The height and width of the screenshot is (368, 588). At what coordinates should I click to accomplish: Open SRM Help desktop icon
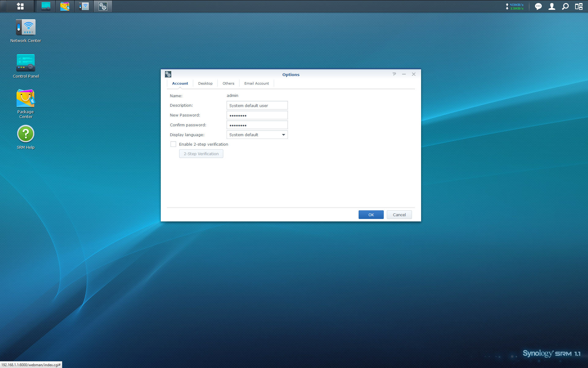pyautogui.click(x=26, y=137)
